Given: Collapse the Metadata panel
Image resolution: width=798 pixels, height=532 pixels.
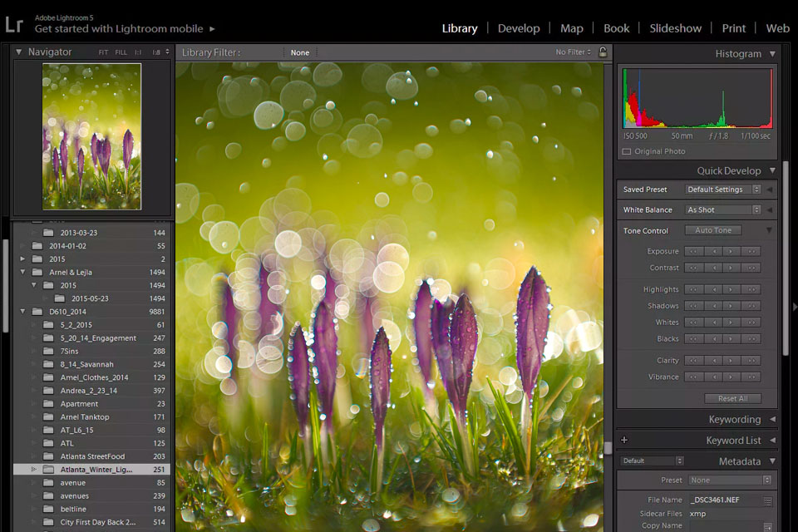Looking at the screenshot, I should [x=772, y=461].
